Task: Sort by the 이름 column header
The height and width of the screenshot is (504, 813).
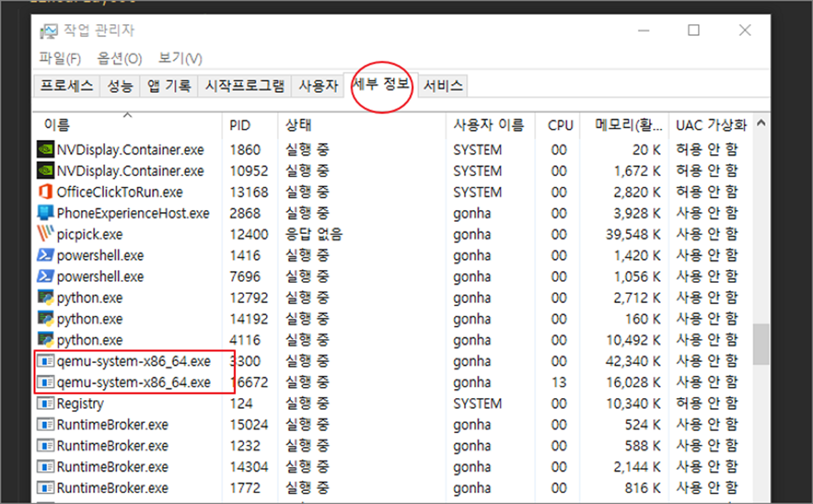Action: click(x=127, y=125)
